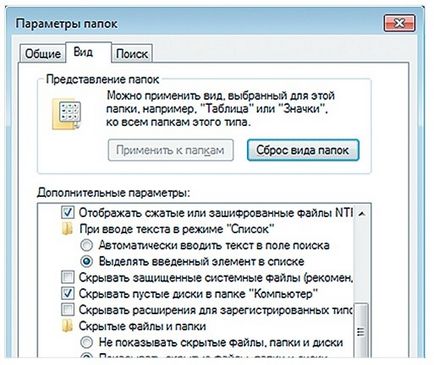Open the Поиск tab

[x=132, y=54]
